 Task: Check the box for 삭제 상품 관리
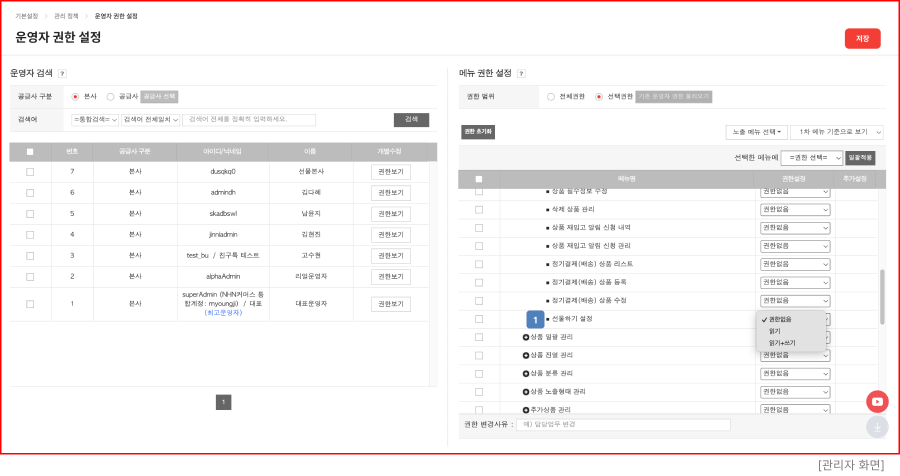click(479, 209)
